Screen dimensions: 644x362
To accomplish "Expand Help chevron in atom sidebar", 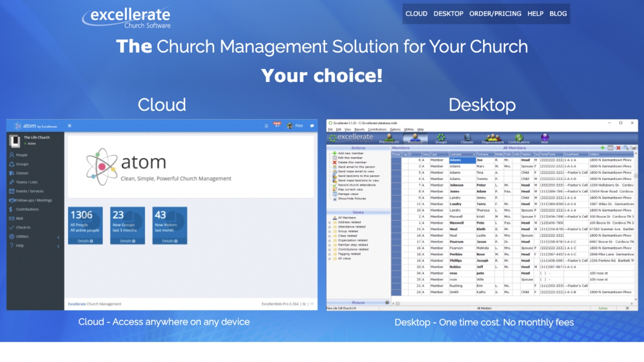I will [58, 246].
